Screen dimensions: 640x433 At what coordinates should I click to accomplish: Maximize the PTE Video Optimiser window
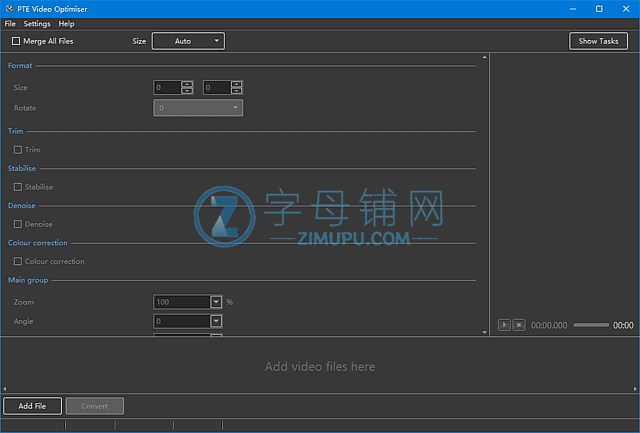[599, 9]
